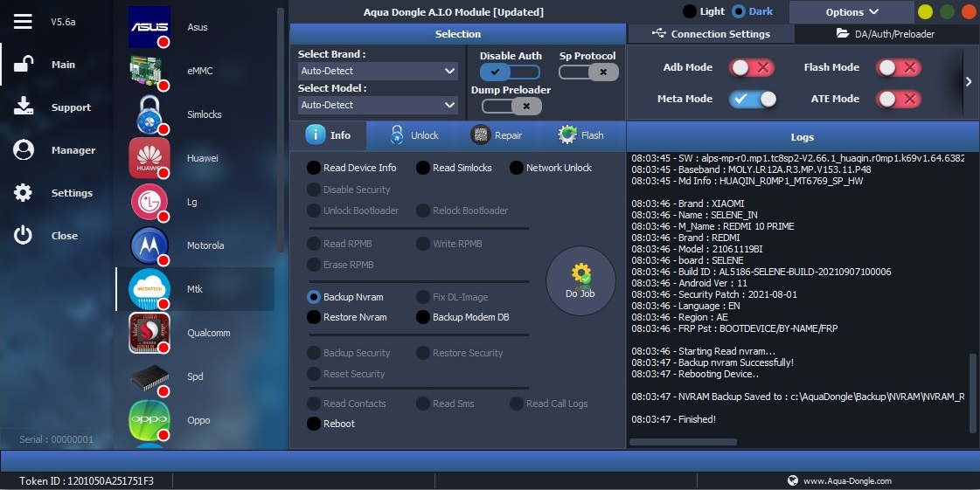Select the Oppo brand icon
980x490 pixels.
pos(149,420)
